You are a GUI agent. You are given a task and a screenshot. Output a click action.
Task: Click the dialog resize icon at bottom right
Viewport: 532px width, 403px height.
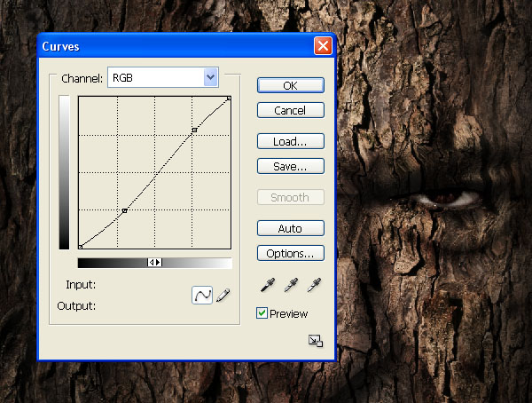tap(315, 341)
